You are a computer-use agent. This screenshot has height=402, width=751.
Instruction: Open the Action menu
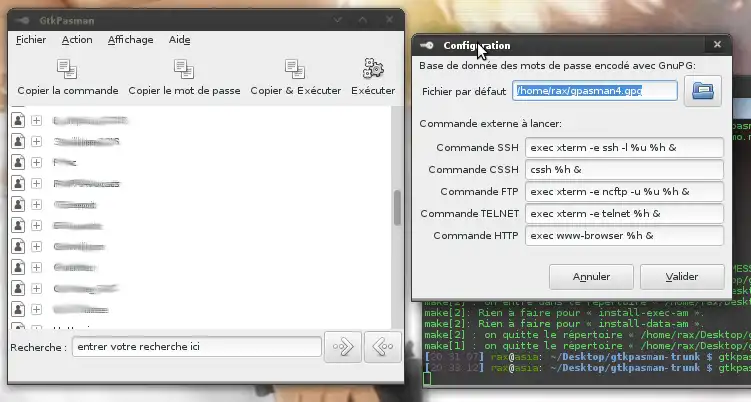coord(77,40)
